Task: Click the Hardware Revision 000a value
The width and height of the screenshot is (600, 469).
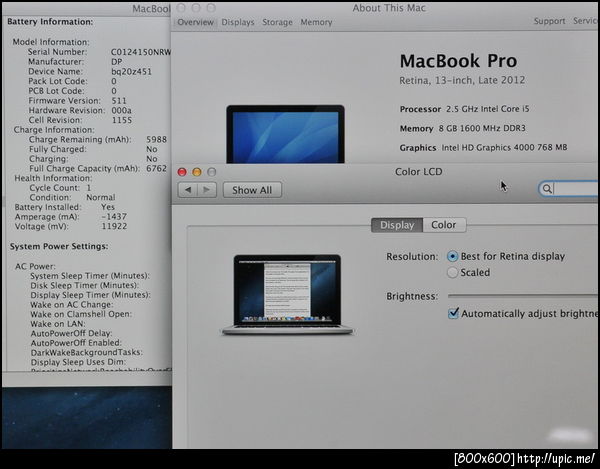Action: [122, 110]
